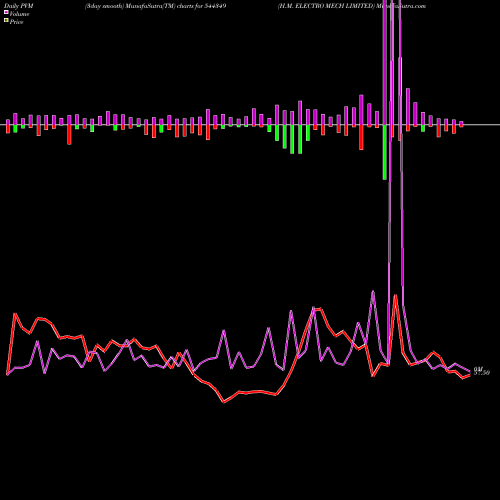Viewport: 500px width, 500px height.
Task: Click the 0M volume axis label
Action: pos(478,369)
